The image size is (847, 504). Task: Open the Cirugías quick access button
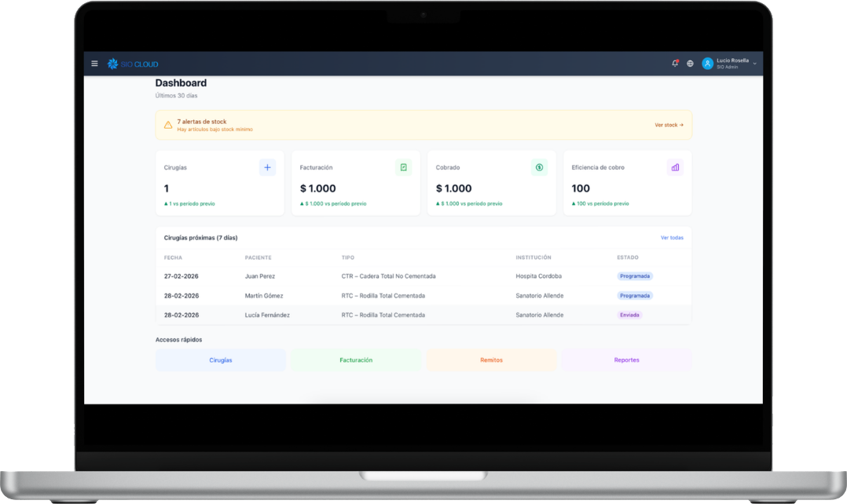[x=221, y=360]
